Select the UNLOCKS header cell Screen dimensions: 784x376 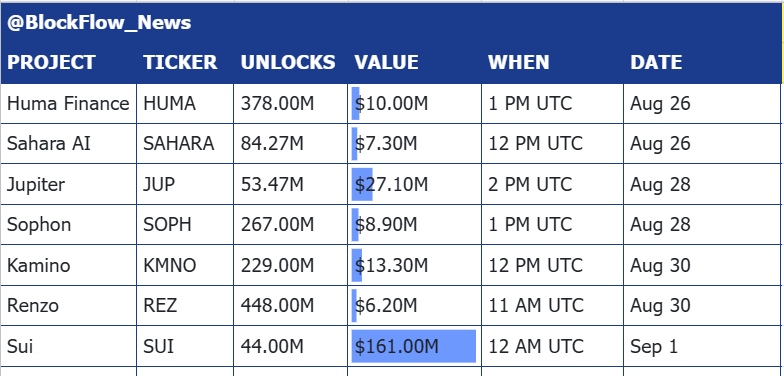[290, 62]
